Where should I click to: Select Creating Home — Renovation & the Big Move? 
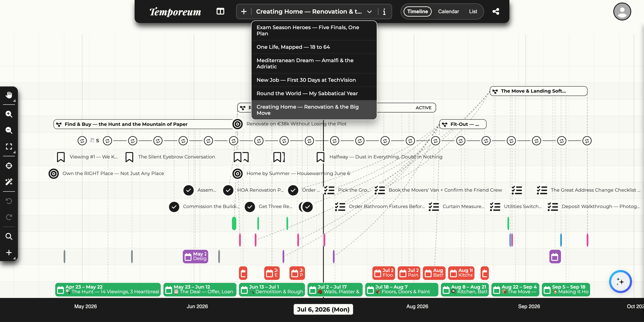tap(314, 110)
